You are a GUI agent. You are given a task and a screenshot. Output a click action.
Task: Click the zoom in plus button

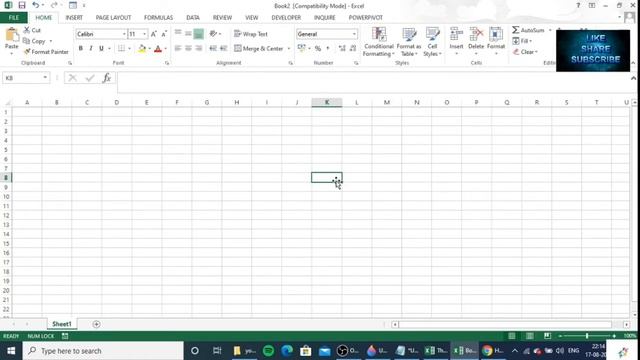tap(614, 336)
